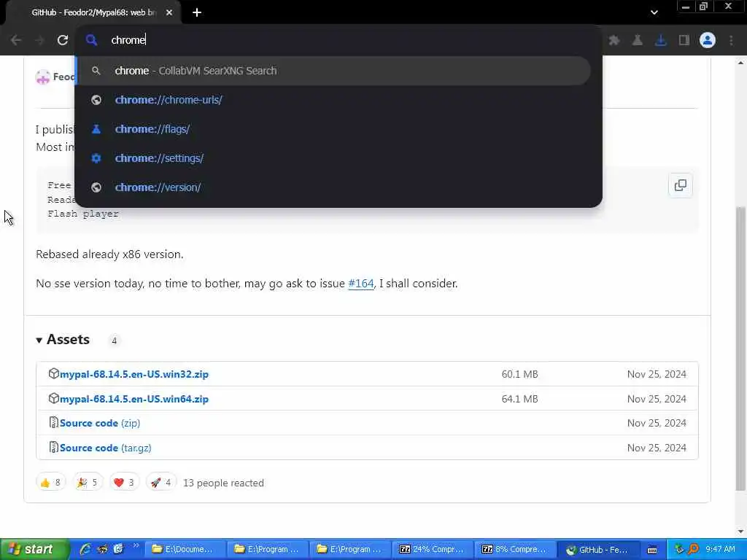Select chrome://settings/ suggestion

(x=333, y=157)
